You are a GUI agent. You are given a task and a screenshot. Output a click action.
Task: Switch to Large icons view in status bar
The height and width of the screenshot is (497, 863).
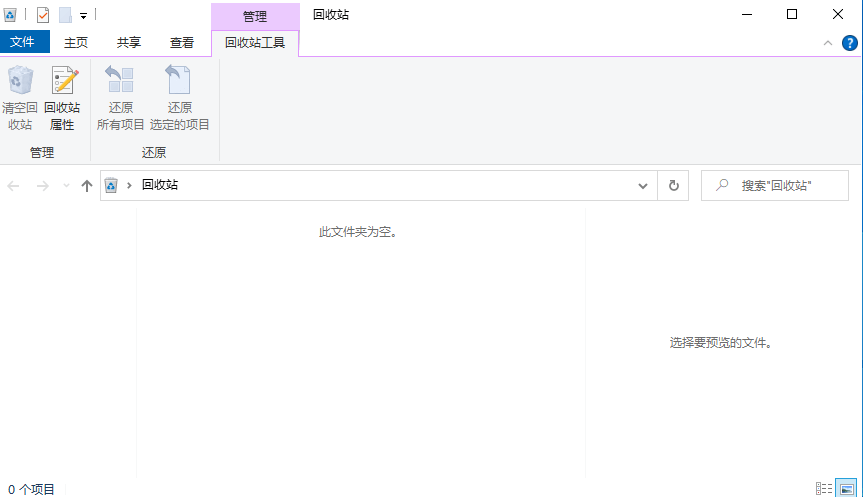click(x=846, y=488)
